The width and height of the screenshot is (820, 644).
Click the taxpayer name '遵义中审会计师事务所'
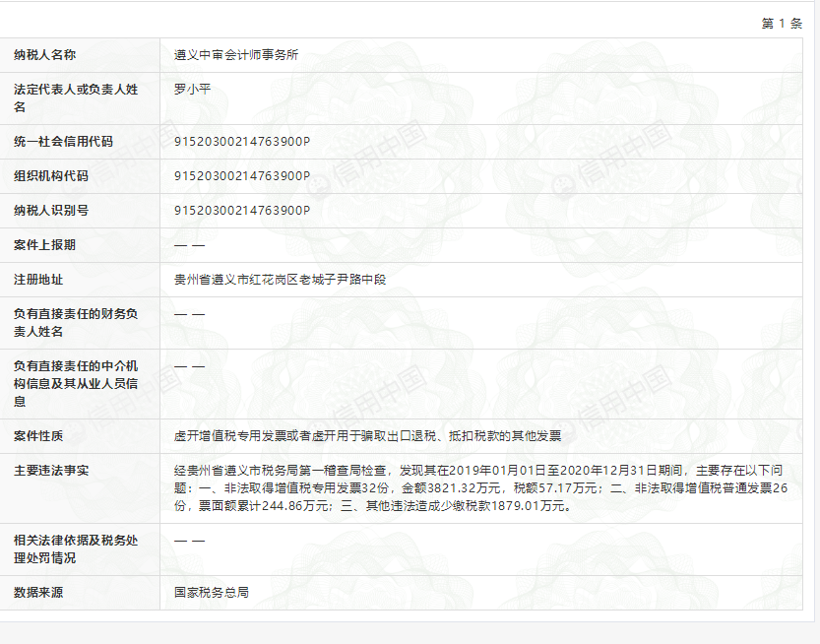236,55
